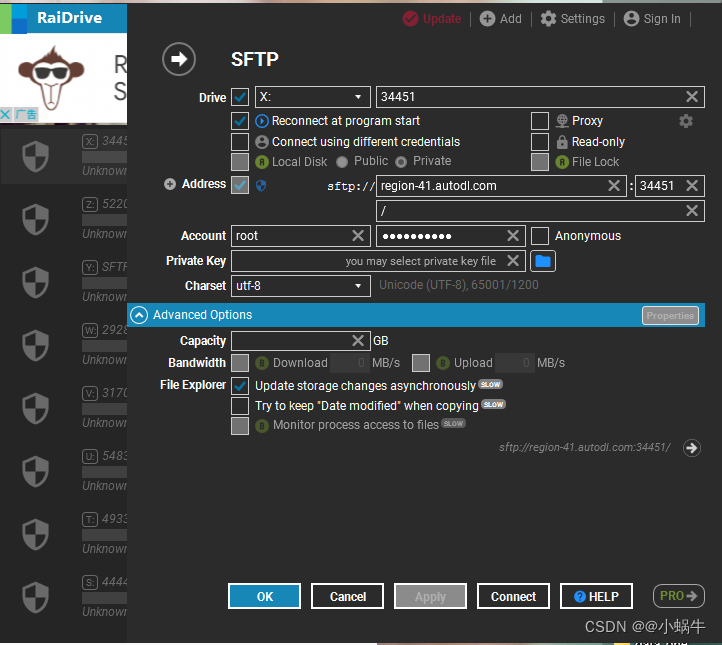Screen dimensions: 722x645
Task: Clear the root account field
Action: click(x=358, y=236)
